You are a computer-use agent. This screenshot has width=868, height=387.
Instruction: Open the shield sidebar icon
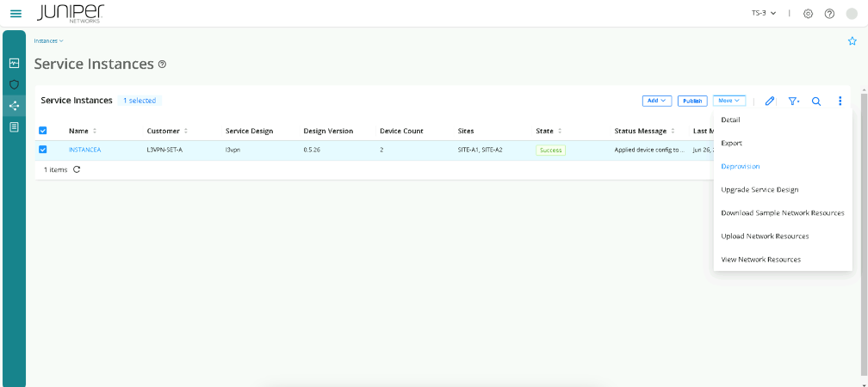[15, 84]
